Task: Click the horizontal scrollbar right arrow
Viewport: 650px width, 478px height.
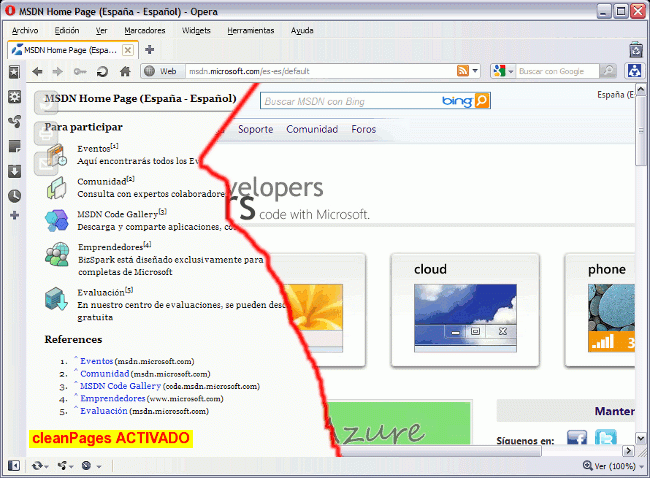Action: pos(628,451)
